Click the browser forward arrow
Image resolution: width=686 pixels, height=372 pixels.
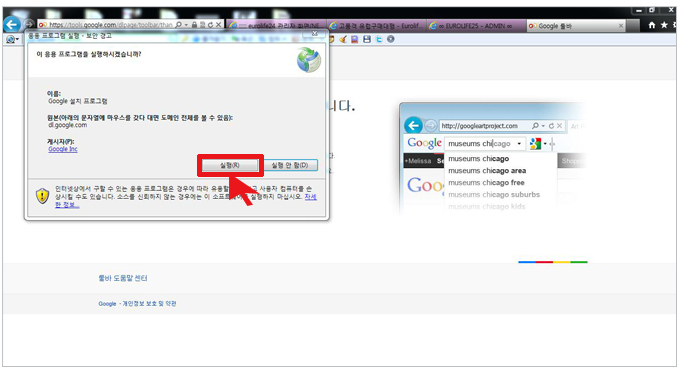coord(29,24)
